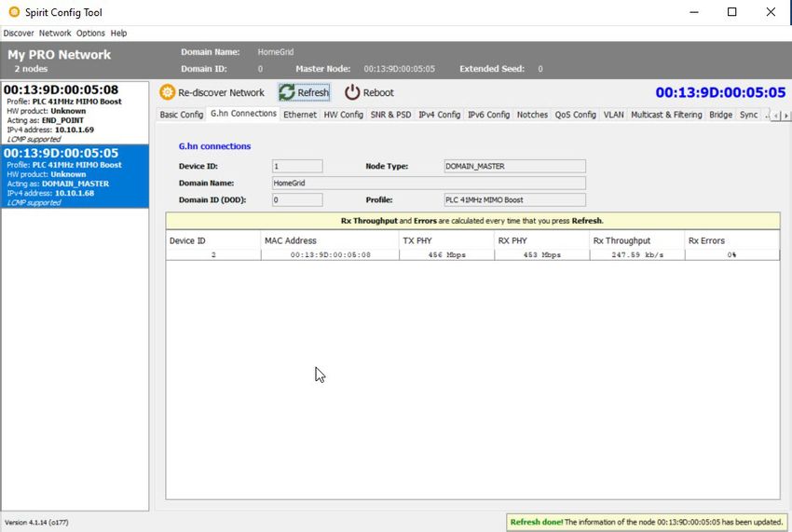Click the Rx Errors column header

731,241
